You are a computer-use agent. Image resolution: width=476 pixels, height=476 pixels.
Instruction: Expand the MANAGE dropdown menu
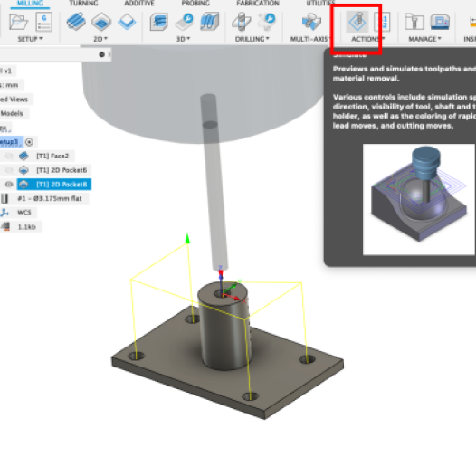click(424, 39)
